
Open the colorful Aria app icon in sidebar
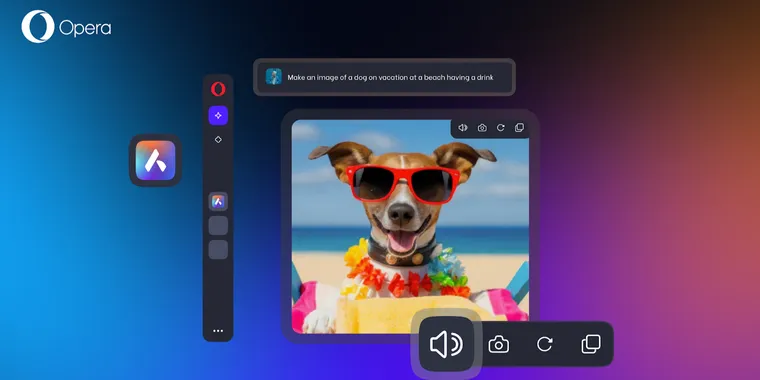(218, 202)
